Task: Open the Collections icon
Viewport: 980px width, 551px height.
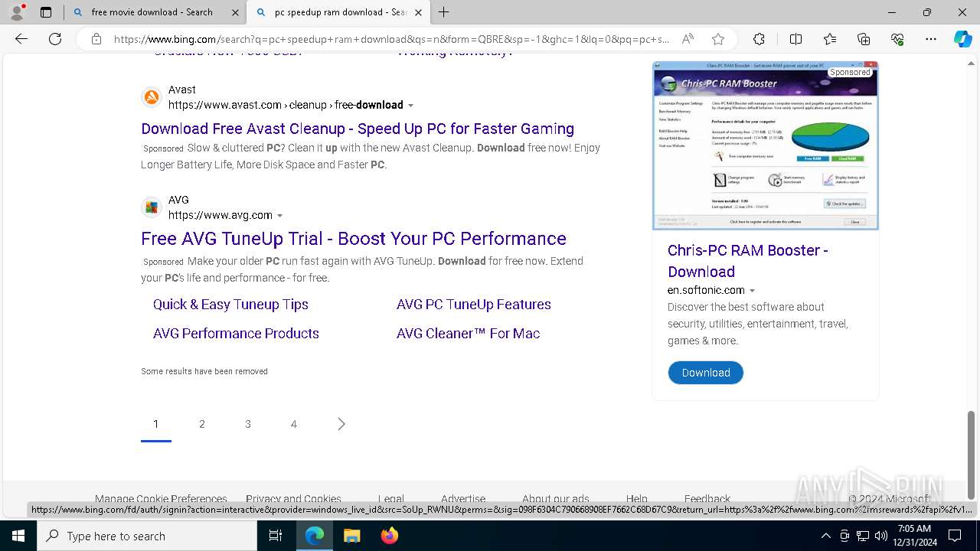Action: point(864,39)
